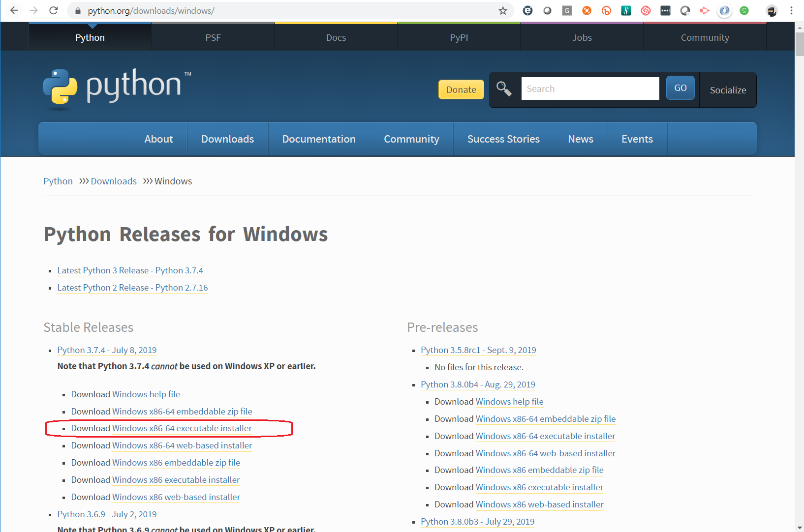Switch to the PSF top tab
Viewport: 804px width, 532px height.
[213, 37]
